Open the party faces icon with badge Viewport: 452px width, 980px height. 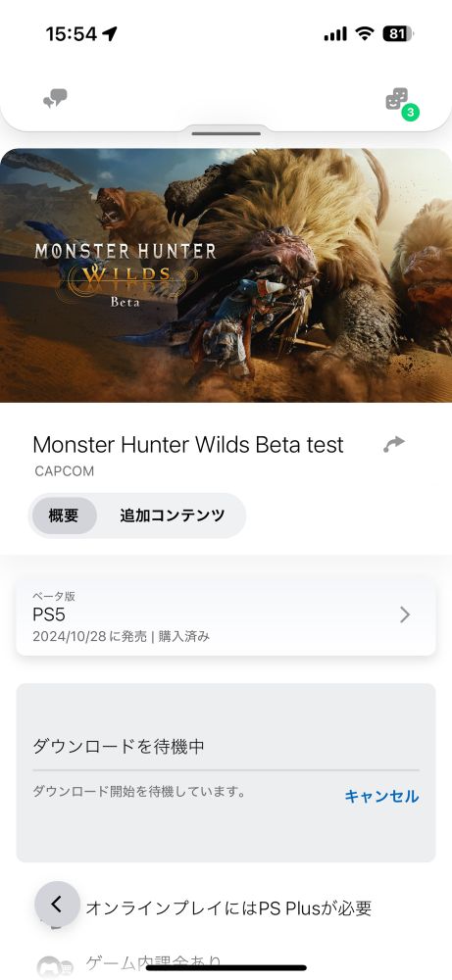398,99
